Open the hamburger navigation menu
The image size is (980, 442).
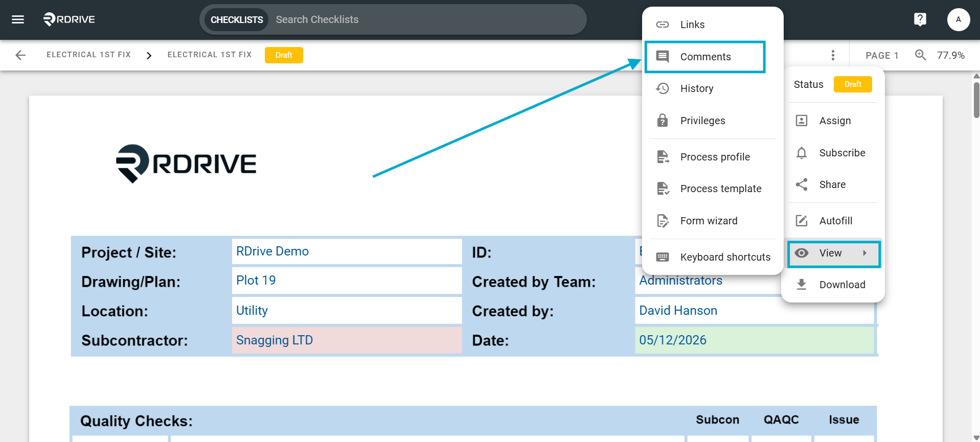(18, 19)
